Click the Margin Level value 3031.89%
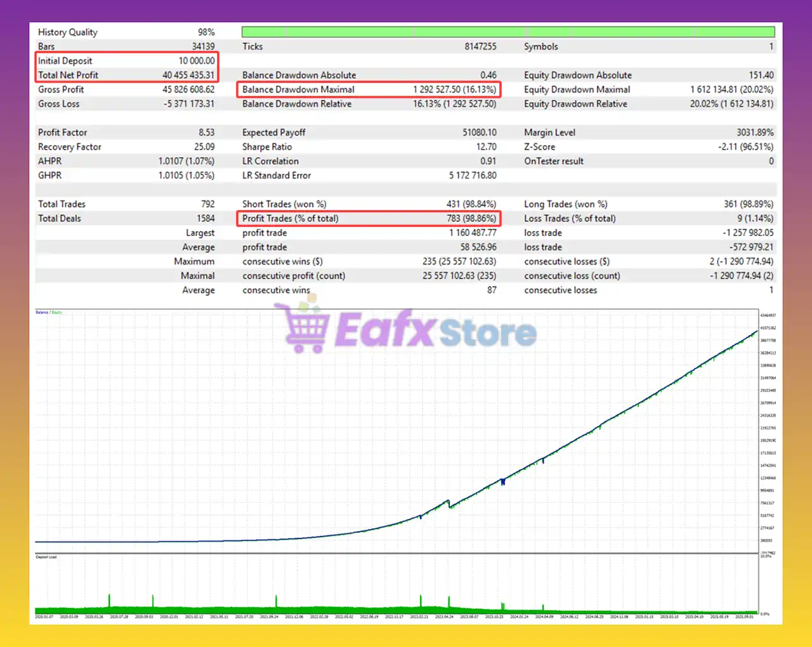 pyautogui.click(x=755, y=133)
